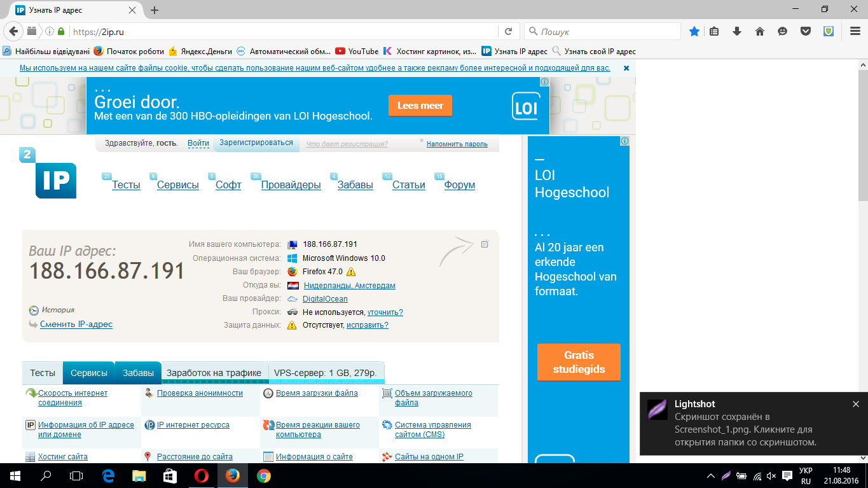Open Task View on the taskbar
This screenshot has height=488, width=868.
point(76,475)
